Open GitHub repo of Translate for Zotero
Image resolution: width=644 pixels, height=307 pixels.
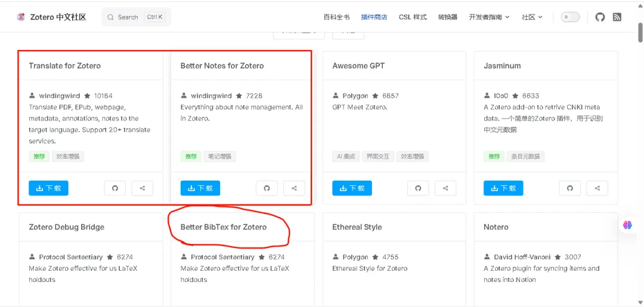point(115,188)
